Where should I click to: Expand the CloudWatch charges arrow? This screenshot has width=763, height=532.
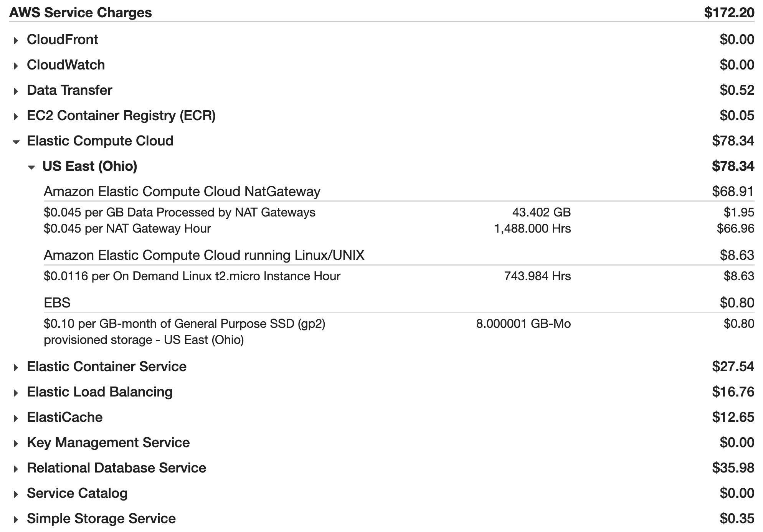pyautogui.click(x=16, y=66)
